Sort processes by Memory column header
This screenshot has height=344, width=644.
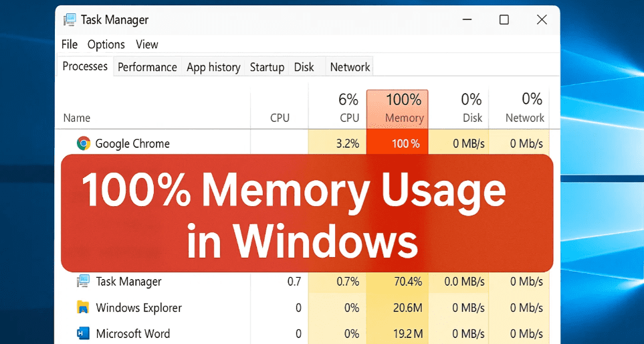(404, 108)
